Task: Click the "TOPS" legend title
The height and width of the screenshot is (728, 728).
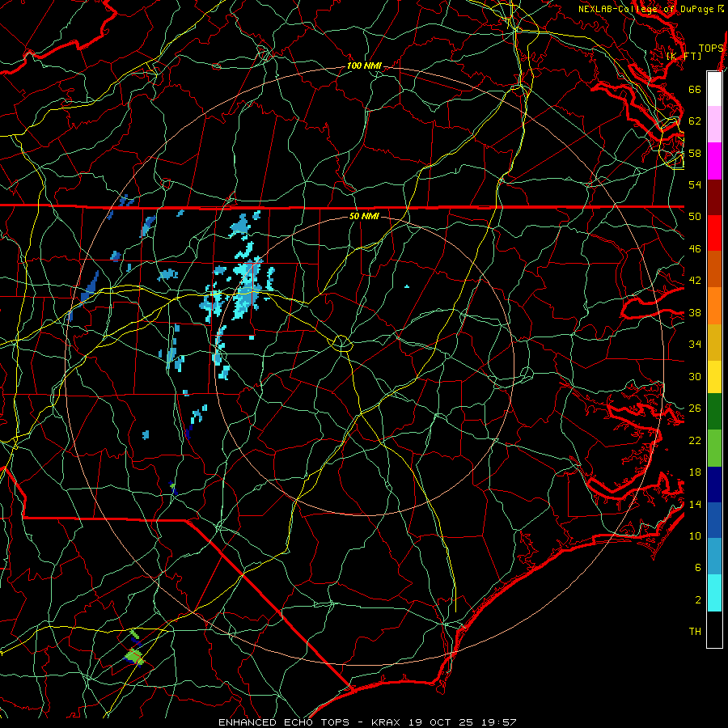Action: pyautogui.click(x=711, y=49)
